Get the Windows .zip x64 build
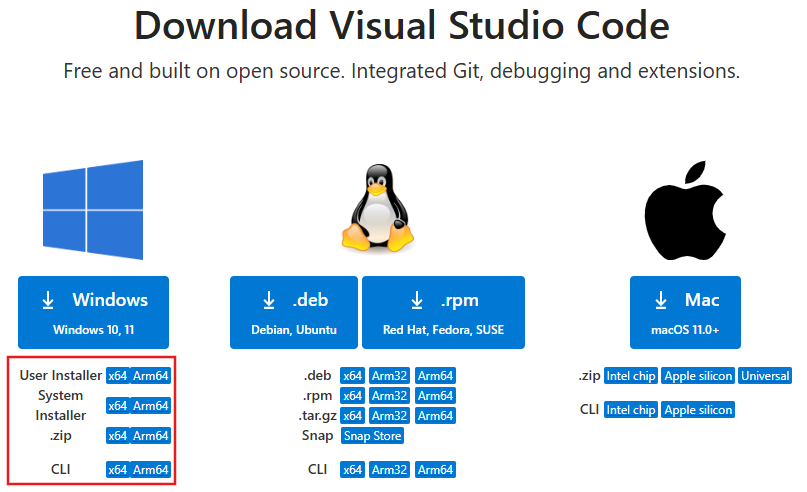 tap(118, 436)
